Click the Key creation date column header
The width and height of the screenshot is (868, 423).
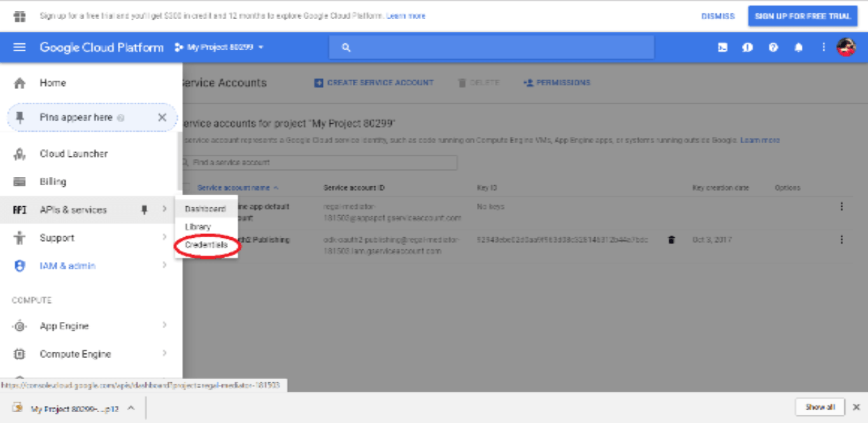pos(720,188)
